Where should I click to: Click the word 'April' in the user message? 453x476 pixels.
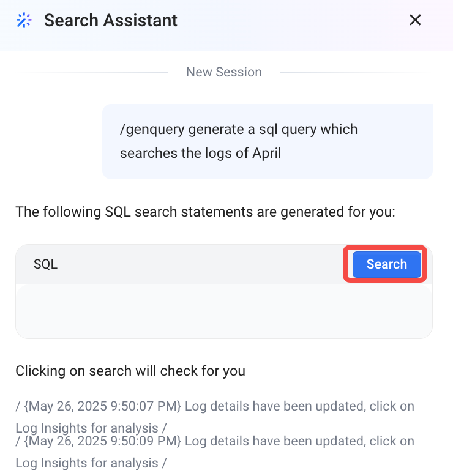pos(267,153)
